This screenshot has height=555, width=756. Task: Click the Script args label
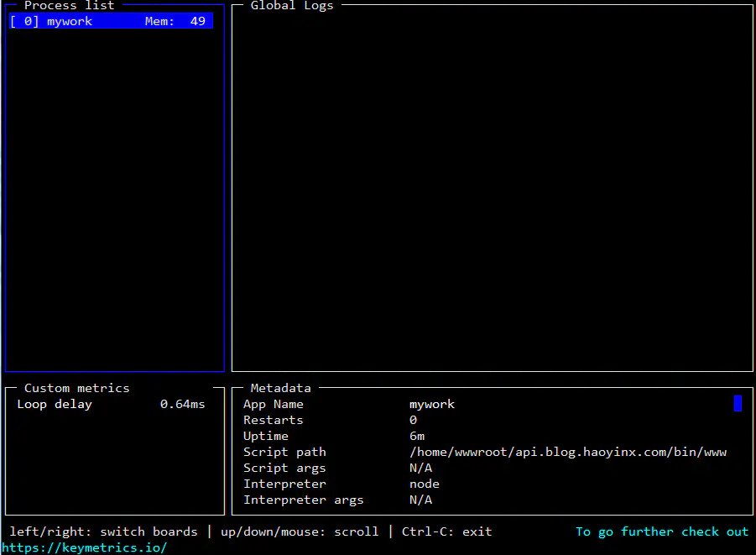pos(284,469)
